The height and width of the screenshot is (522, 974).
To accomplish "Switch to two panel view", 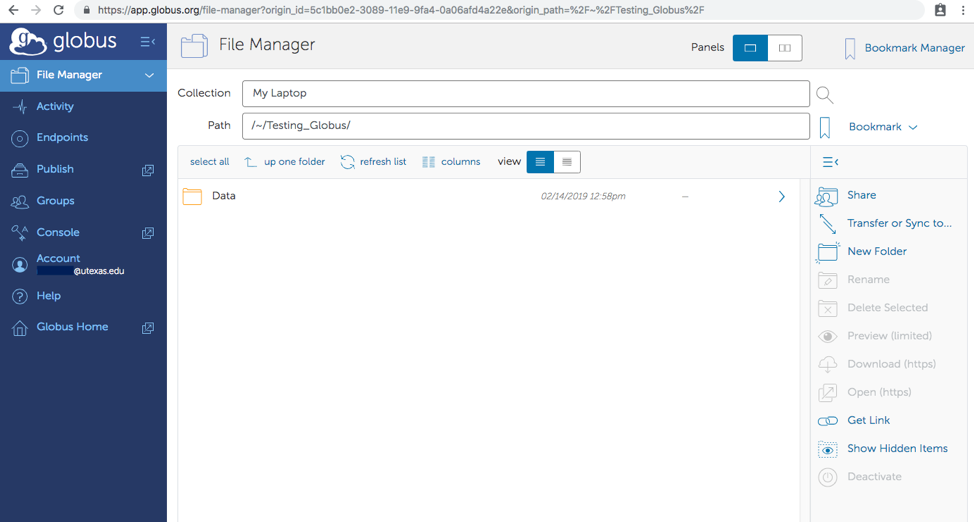I will [x=785, y=48].
